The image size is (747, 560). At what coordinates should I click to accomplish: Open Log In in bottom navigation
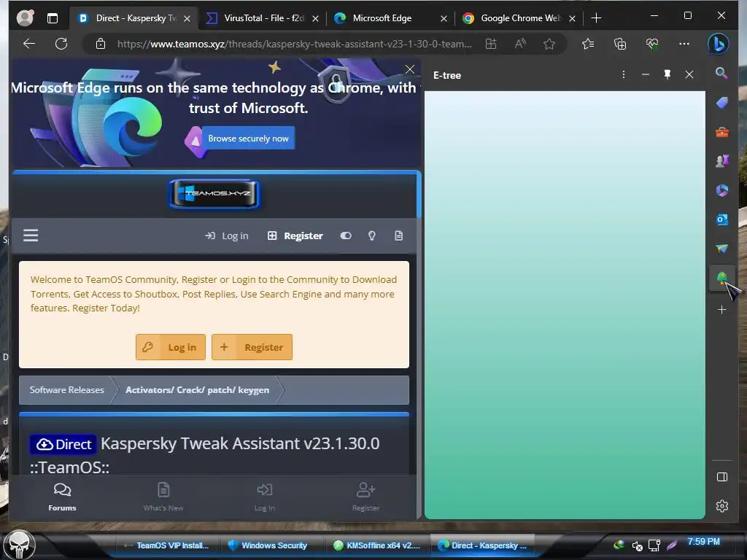(264, 497)
